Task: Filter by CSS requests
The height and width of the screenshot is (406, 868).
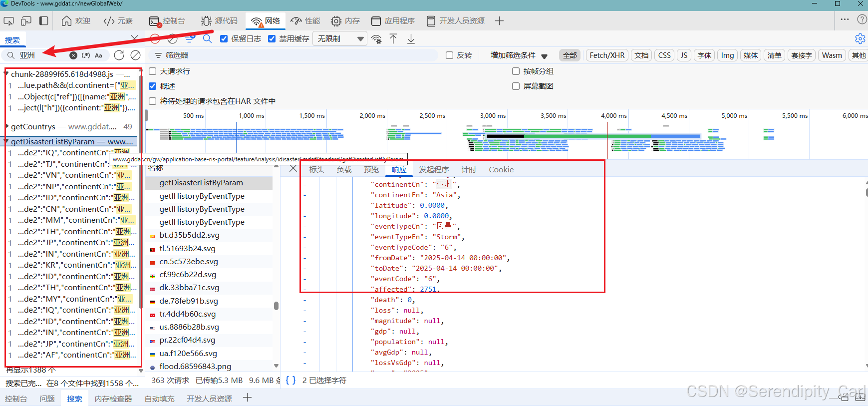Action: click(x=664, y=55)
